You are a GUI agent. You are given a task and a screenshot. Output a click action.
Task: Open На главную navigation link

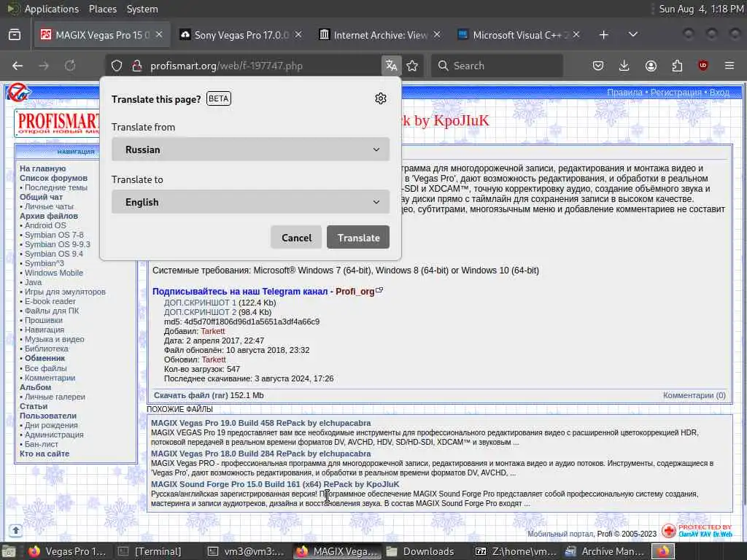tap(43, 168)
